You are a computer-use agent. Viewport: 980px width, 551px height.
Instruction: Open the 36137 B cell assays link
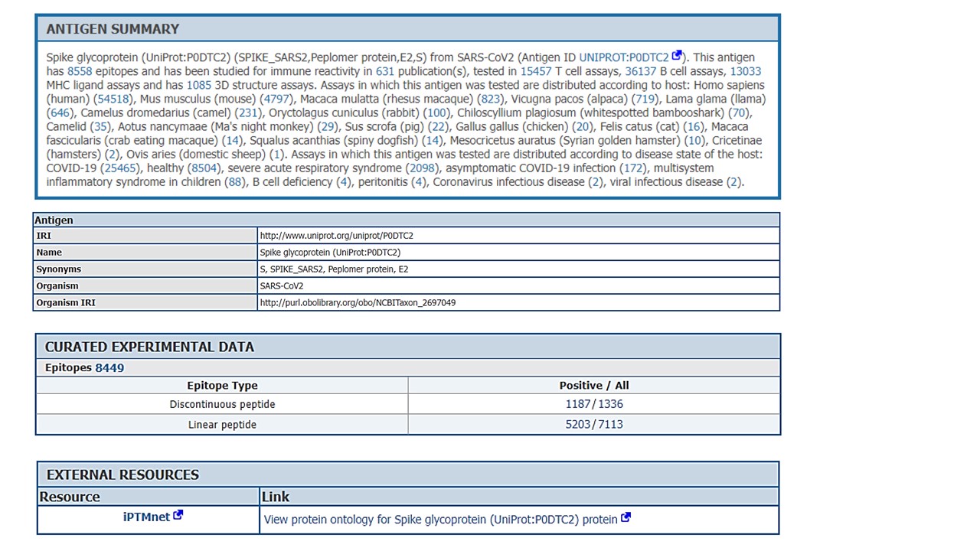click(x=641, y=71)
